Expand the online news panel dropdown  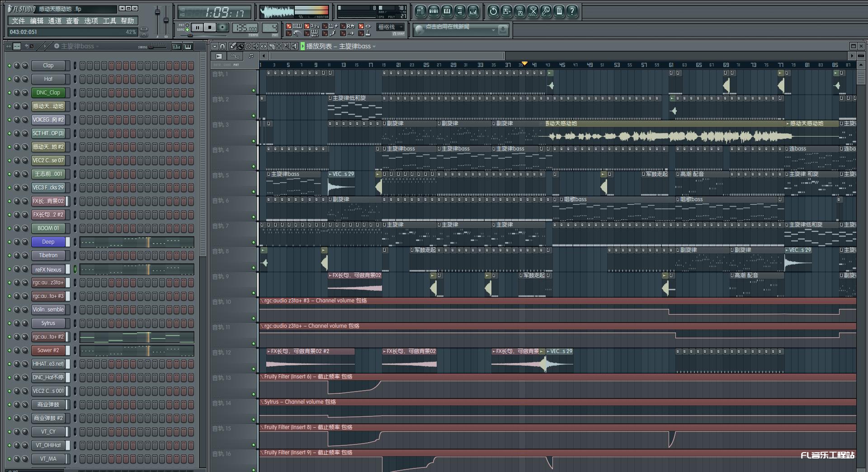point(493,30)
